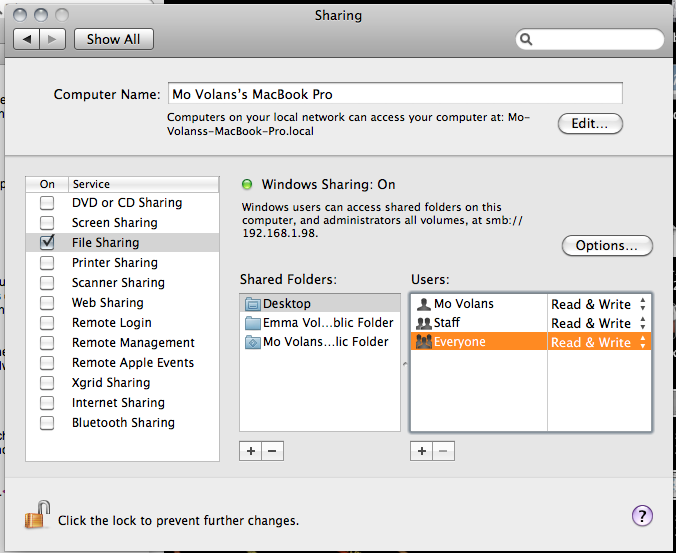The width and height of the screenshot is (676, 553).
Task: Select the Desktop shared folder row
Action: click(320, 303)
